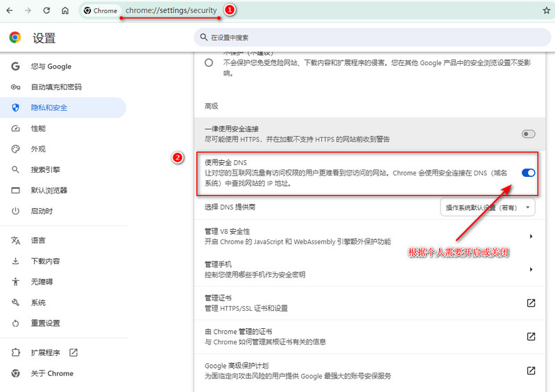The width and height of the screenshot is (555, 392).
Task: Expand the 管理手机 row arrow
Action: [x=531, y=269]
